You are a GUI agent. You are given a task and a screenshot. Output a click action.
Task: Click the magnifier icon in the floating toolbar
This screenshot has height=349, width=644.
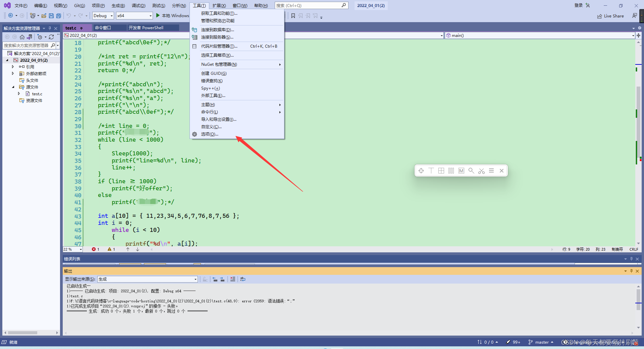pos(471,171)
